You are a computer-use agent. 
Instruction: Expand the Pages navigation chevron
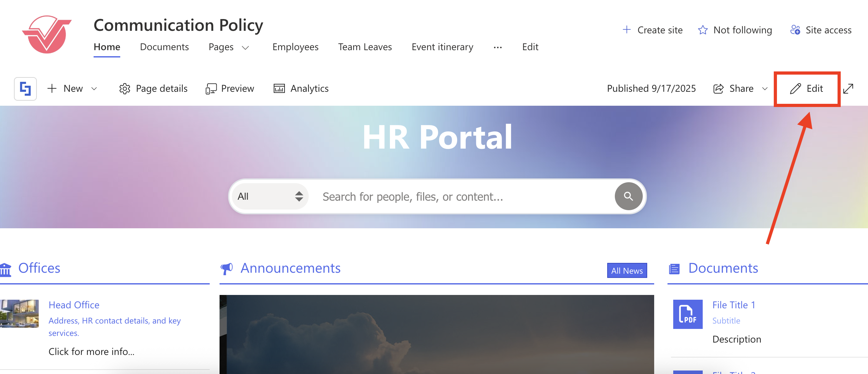tap(246, 48)
